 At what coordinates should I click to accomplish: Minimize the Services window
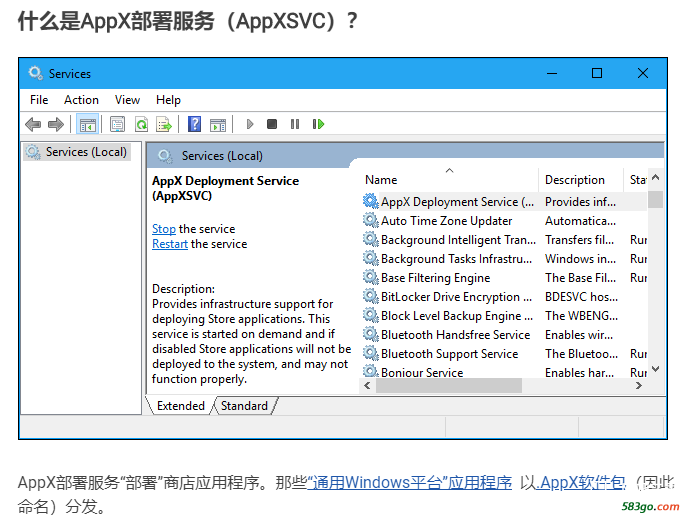(552, 73)
